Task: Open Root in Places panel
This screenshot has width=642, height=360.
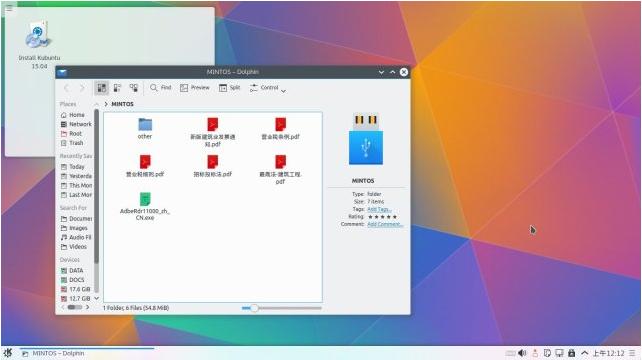Action: click(x=71, y=134)
